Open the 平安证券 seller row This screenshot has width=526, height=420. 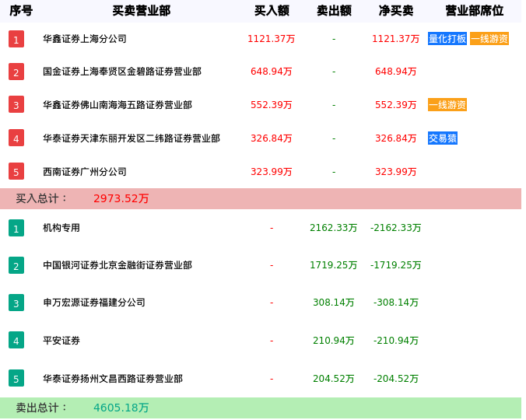[61, 341]
